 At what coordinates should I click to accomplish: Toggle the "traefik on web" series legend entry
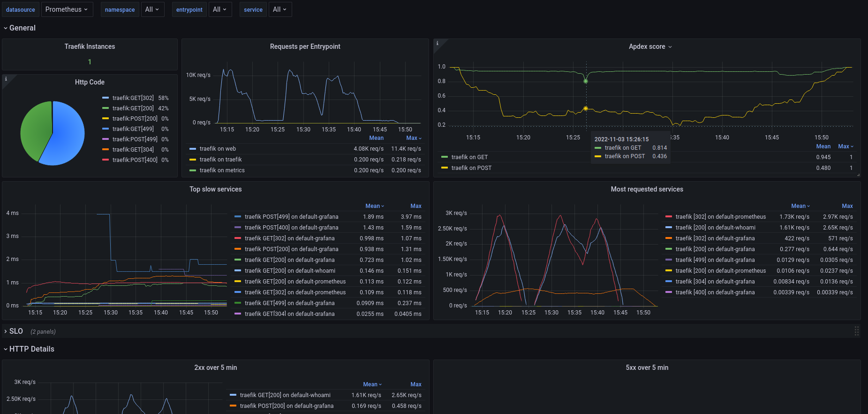pyautogui.click(x=218, y=149)
